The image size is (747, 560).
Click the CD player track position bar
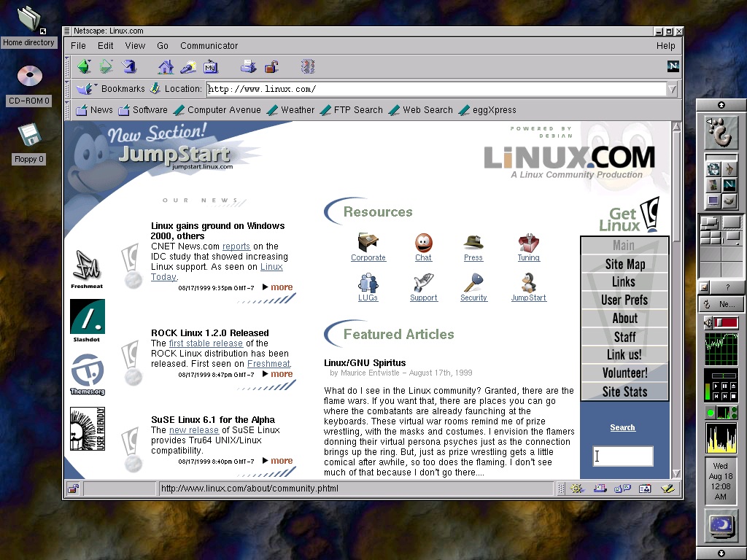click(723, 376)
